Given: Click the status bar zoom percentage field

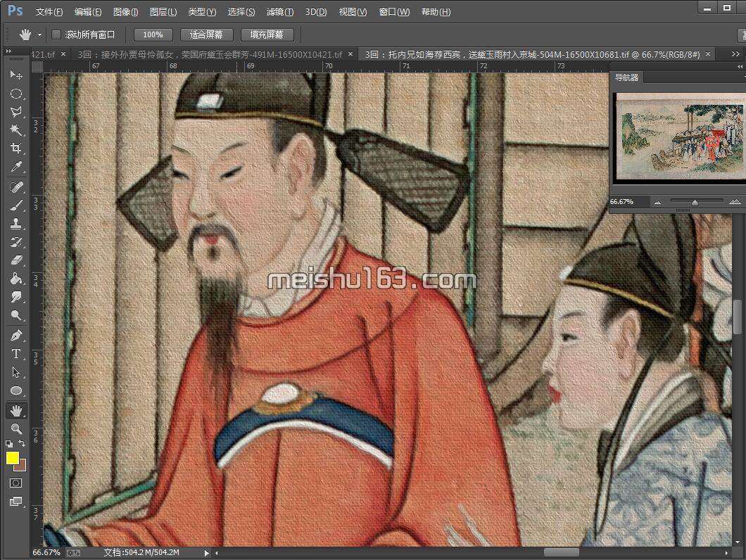Looking at the screenshot, I should point(46,552).
